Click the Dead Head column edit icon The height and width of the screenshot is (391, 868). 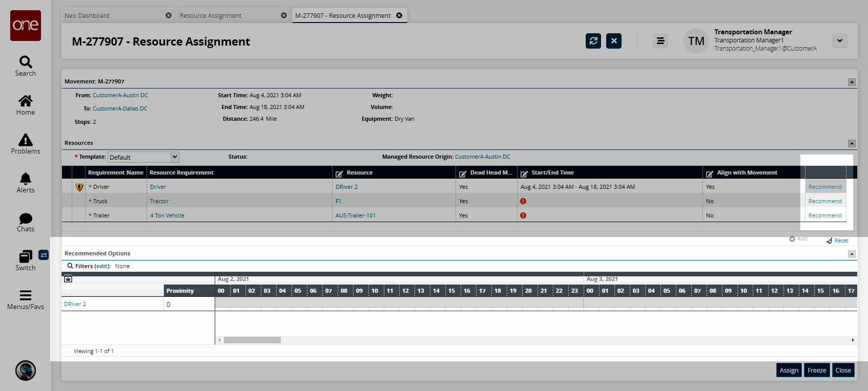(x=463, y=173)
